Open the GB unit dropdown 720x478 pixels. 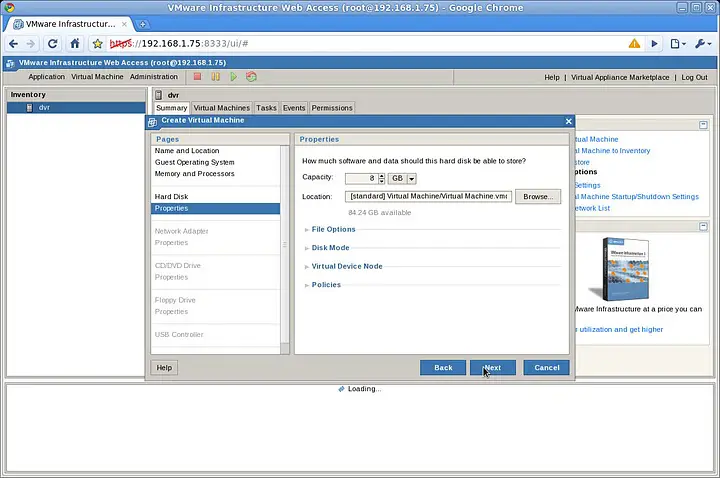412,179
